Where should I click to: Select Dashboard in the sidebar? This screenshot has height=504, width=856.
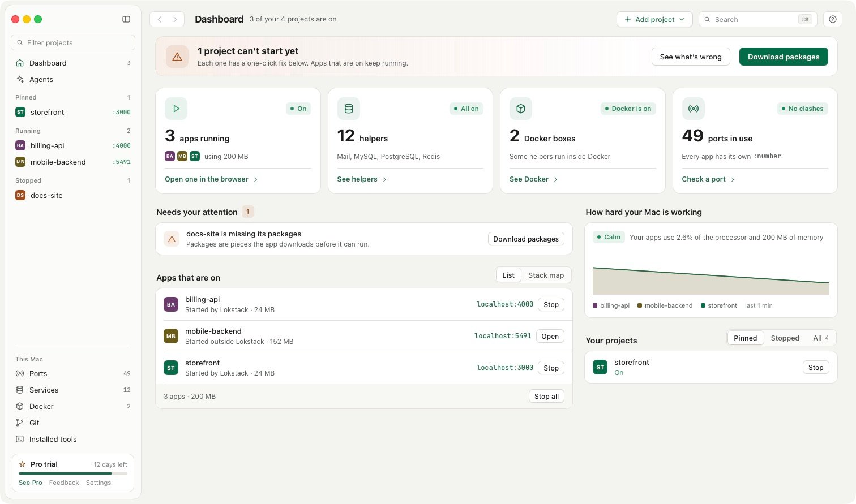click(73, 63)
